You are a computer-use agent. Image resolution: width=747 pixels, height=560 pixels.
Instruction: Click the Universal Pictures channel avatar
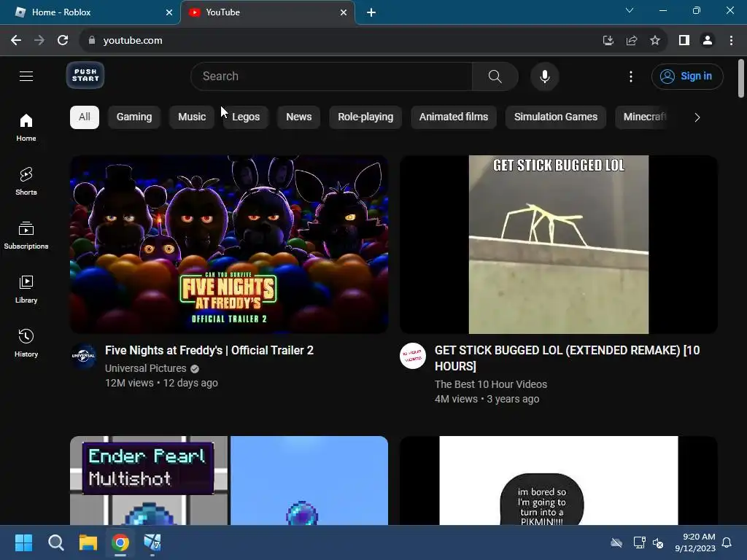[83, 356]
